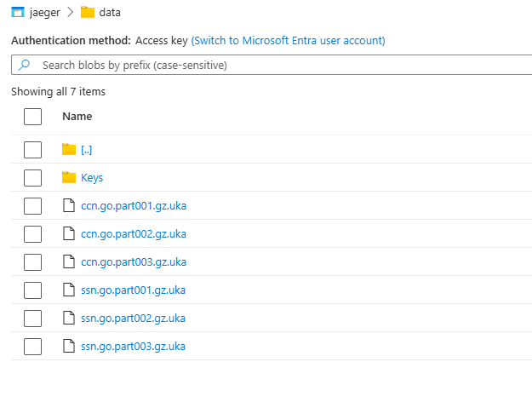Click the Keys folder icon
Viewport: 532px width, 402px height.
(70, 178)
